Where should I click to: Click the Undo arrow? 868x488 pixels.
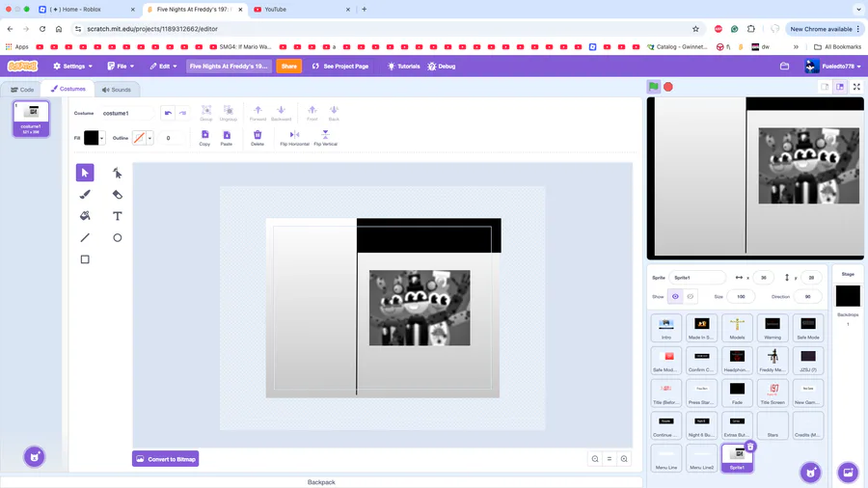pos(168,113)
